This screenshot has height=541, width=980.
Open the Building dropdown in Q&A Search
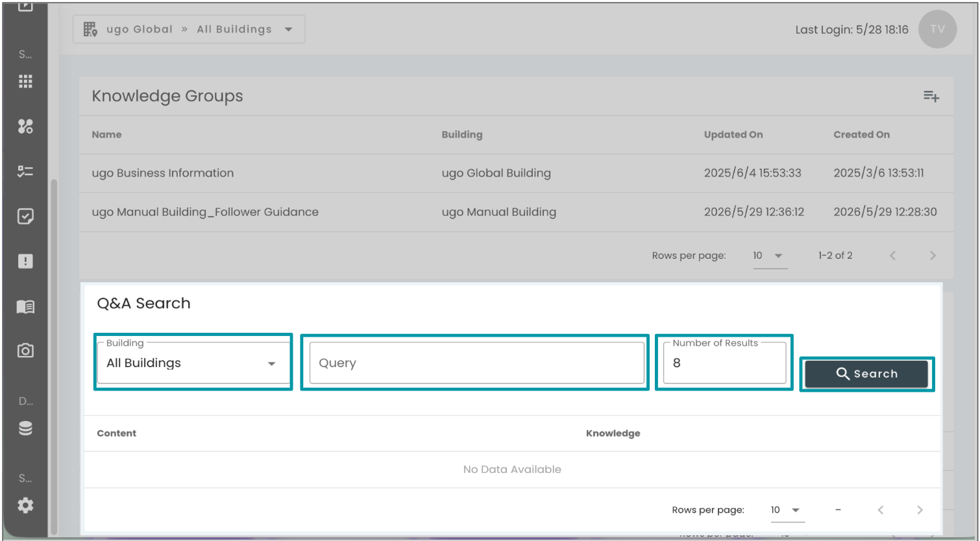click(193, 363)
